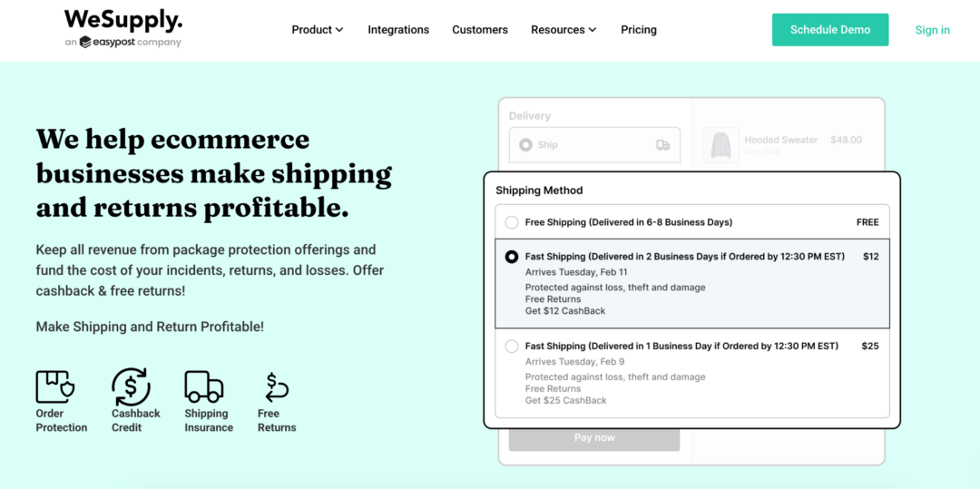The height and width of the screenshot is (489, 980).
Task: Select the Ship delivery radio button
Action: (x=525, y=145)
